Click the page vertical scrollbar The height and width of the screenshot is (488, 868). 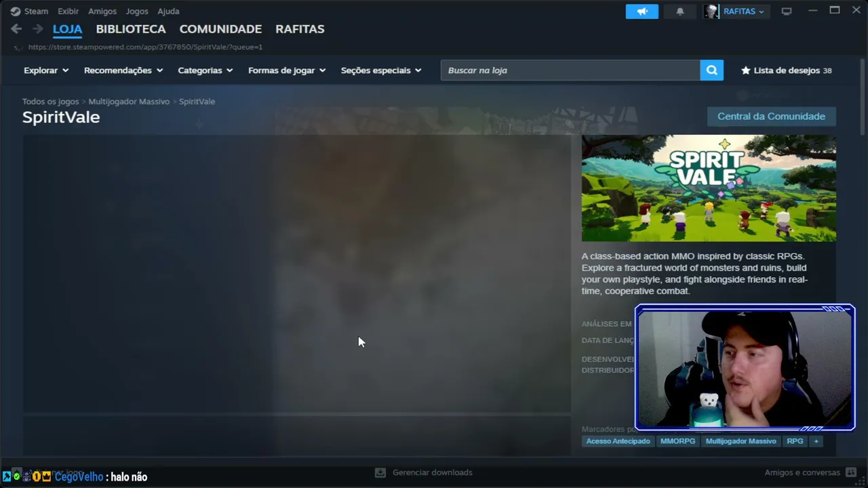863,96
